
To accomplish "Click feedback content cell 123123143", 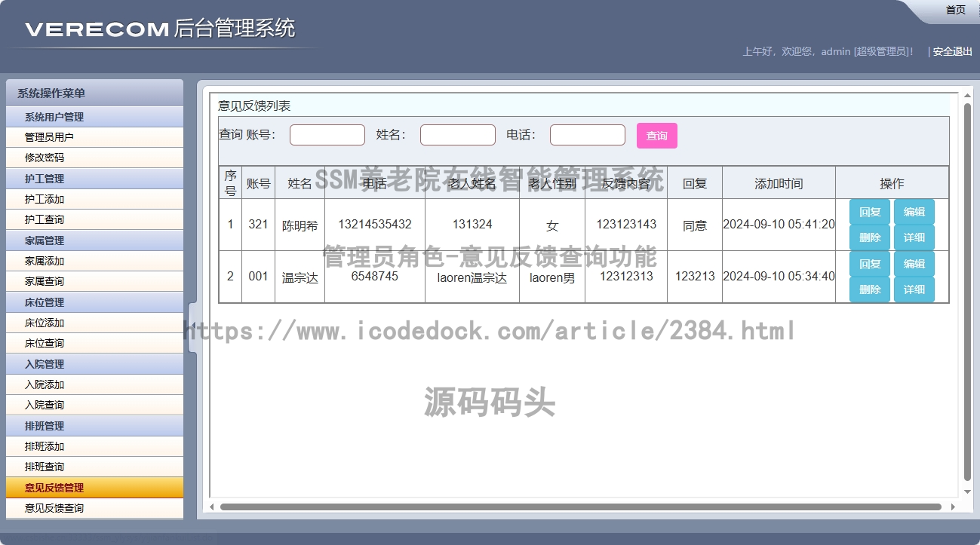I will 626,225.
